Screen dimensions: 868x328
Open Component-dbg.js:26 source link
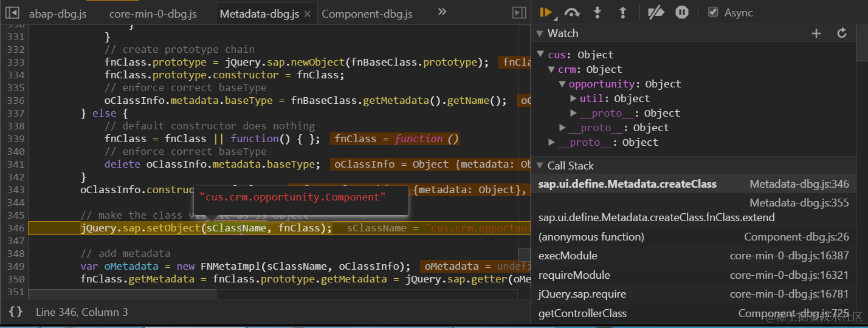coord(796,237)
